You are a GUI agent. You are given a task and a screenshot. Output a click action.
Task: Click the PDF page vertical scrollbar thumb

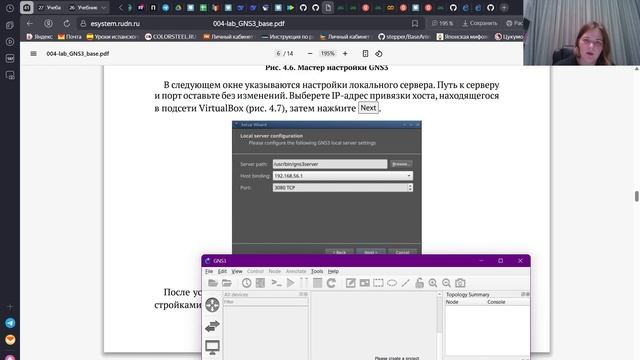(636, 196)
